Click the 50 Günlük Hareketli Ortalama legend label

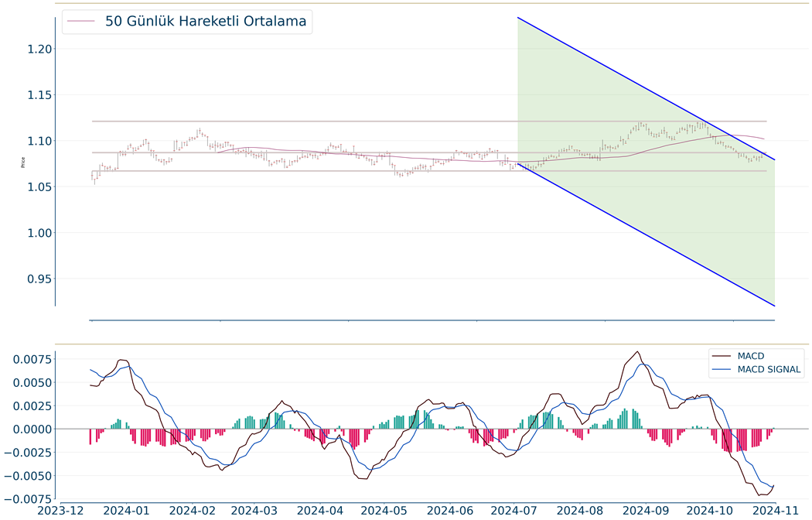click(206, 22)
